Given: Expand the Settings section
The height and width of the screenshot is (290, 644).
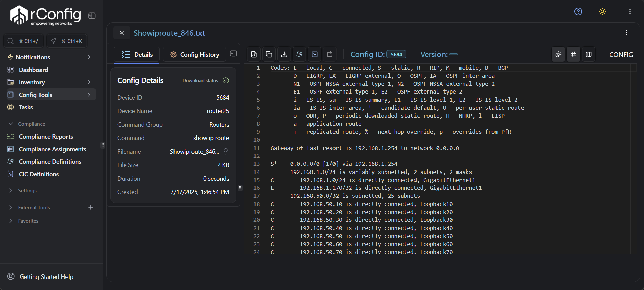Looking at the screenshot, I should tap(23, 190).
